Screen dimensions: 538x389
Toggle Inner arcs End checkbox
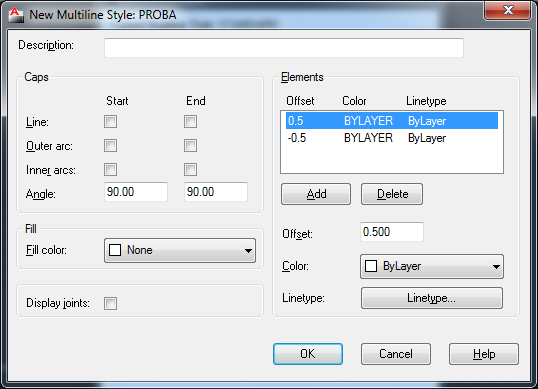(x=190, y=169)
